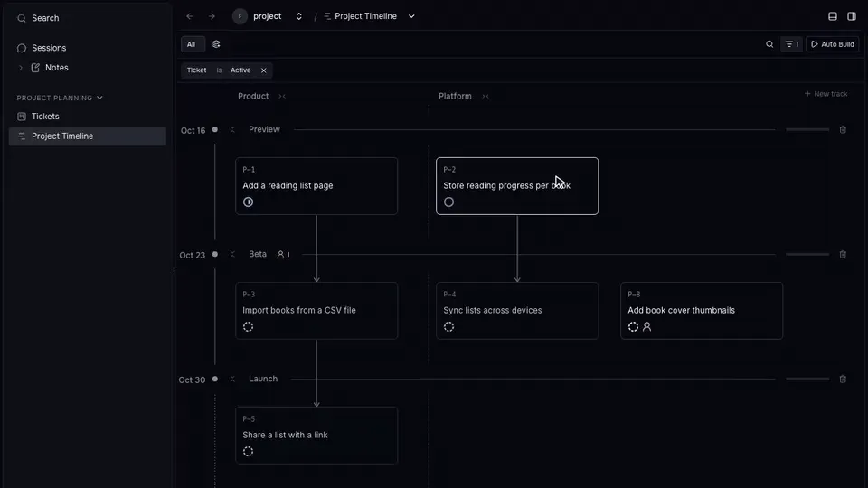Image resolution: width=868 pixels, height=488 pixels.
Task: Open Notes page
Action: pyautogui.click(x=56, y=68)
